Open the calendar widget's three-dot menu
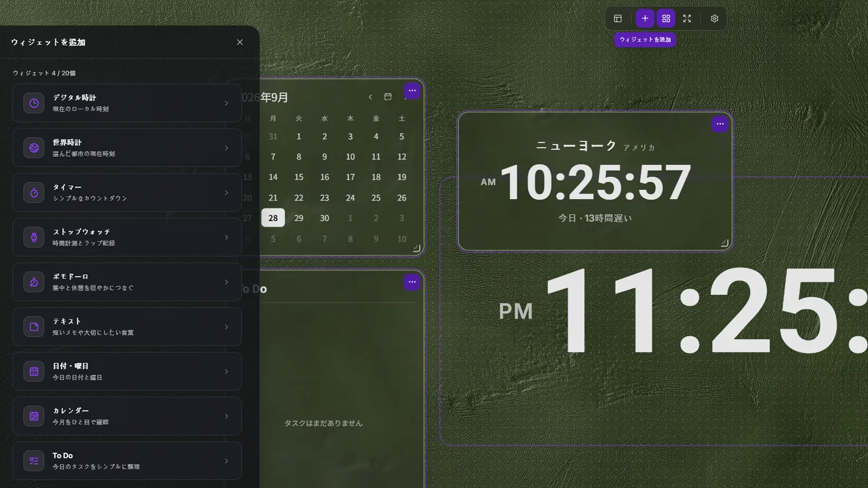868x488 pixels. tap(412, 91)
